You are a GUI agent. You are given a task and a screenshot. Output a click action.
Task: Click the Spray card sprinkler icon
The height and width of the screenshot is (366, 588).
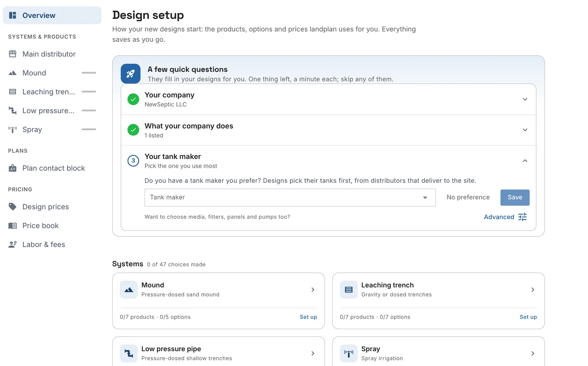click(349, 354)
